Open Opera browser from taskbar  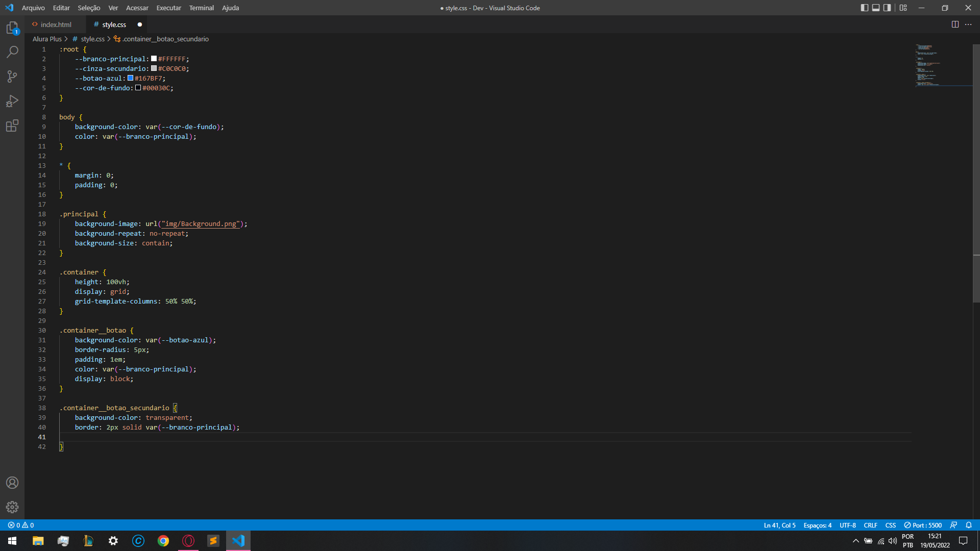pos(188,541)
